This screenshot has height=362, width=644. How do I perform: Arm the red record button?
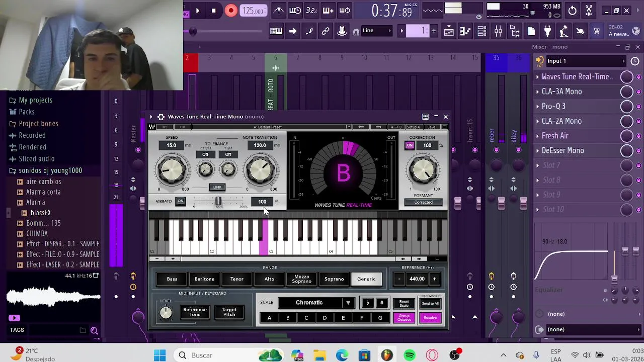tap(231, 11)
